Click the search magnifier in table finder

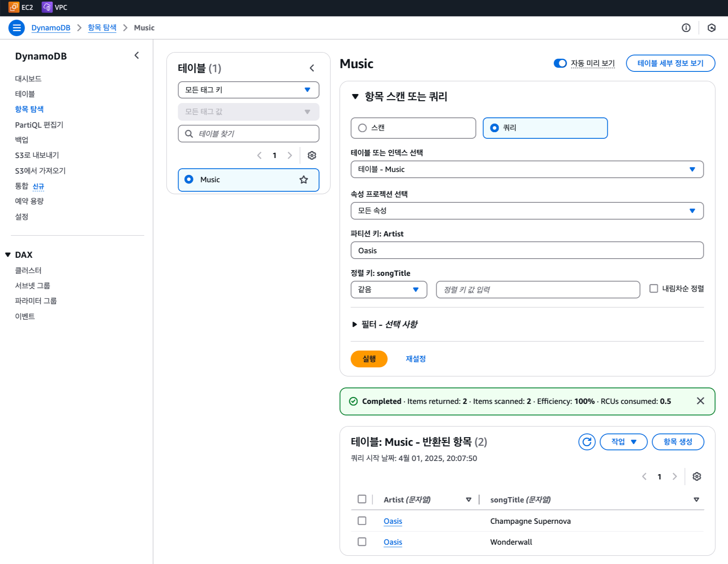(x=189, y=134)
